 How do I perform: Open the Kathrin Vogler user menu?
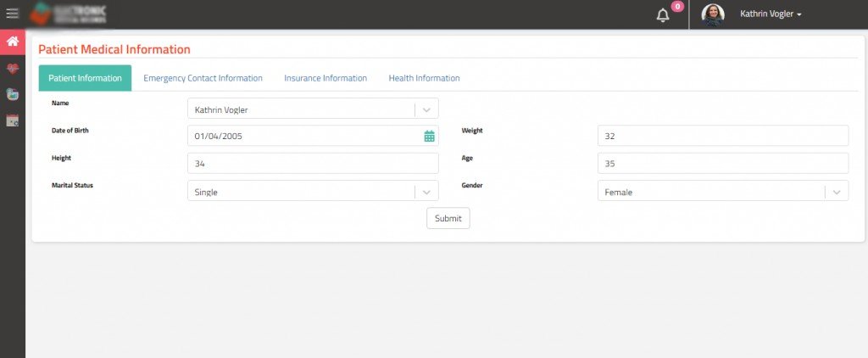[770, 14]
